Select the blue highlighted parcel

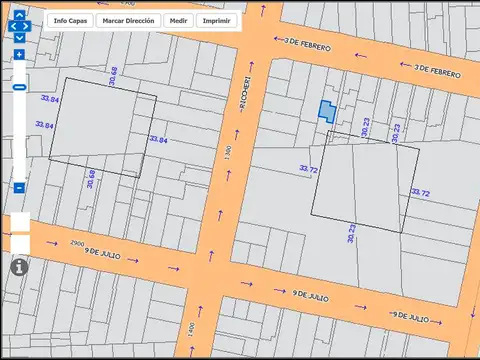(327, 112)
